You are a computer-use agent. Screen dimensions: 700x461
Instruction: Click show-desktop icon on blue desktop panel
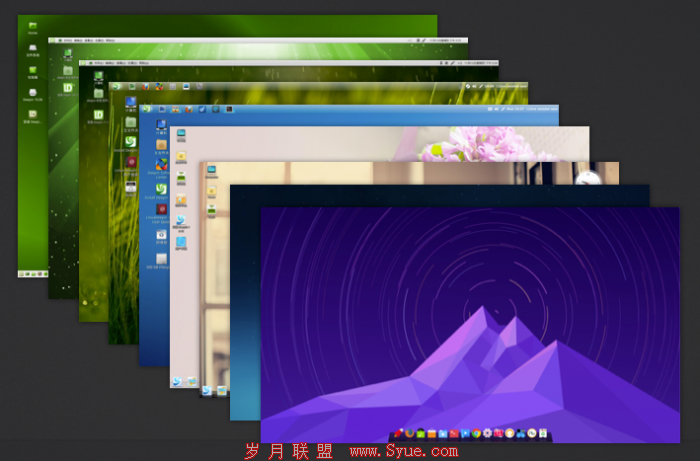pos(162,109)
